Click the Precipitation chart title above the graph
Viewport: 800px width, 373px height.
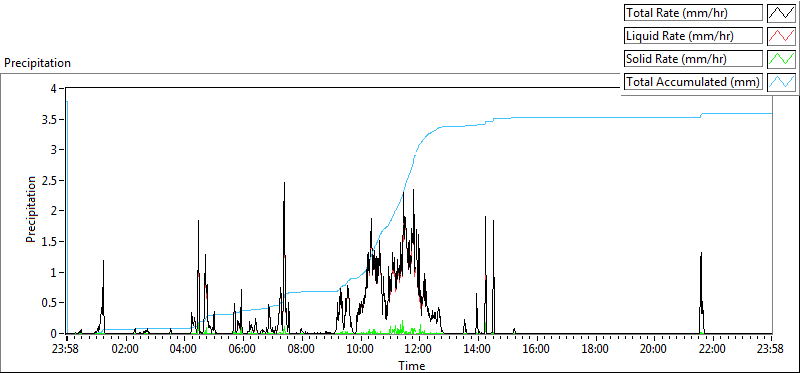coord(37,63)
